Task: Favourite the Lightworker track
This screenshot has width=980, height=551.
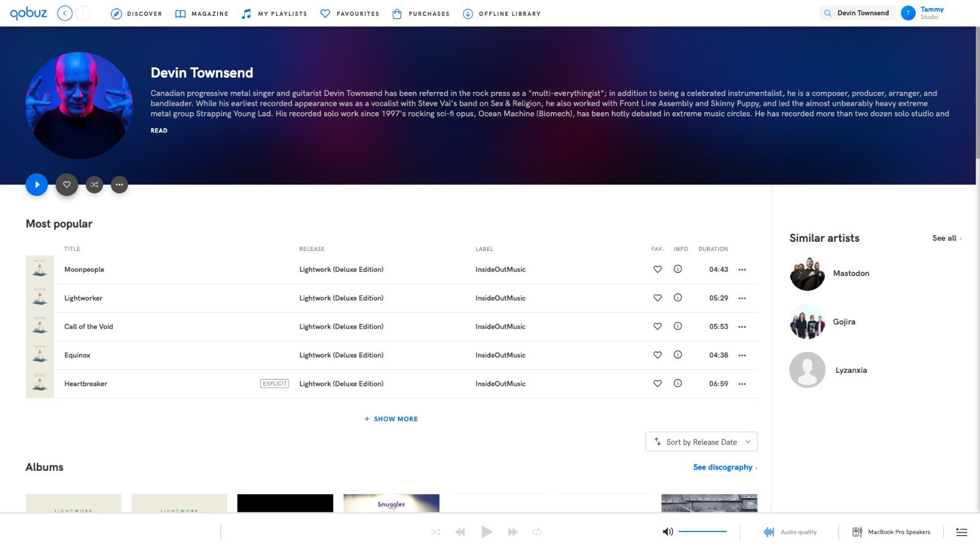Action: (657, 298)
